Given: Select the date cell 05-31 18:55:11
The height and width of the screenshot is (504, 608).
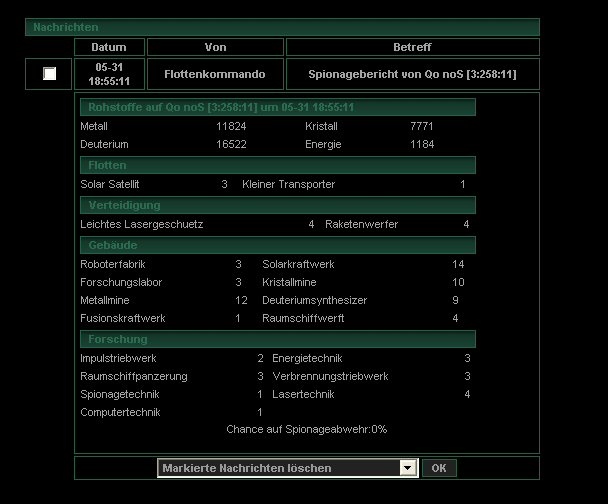Looking at the screenshot, I should (x=109, y=74).
